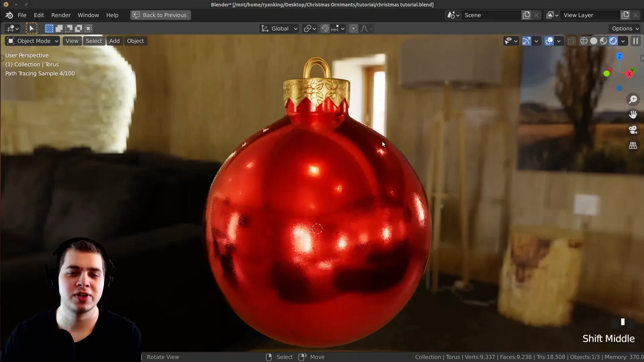Screen dimensions: 644x362
Task: Click the Back to Previous button
Action: coord(161,15)
